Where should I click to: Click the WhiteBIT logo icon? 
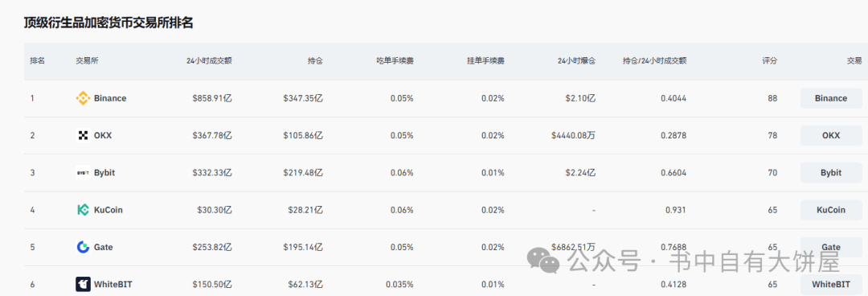coord(83,285)
